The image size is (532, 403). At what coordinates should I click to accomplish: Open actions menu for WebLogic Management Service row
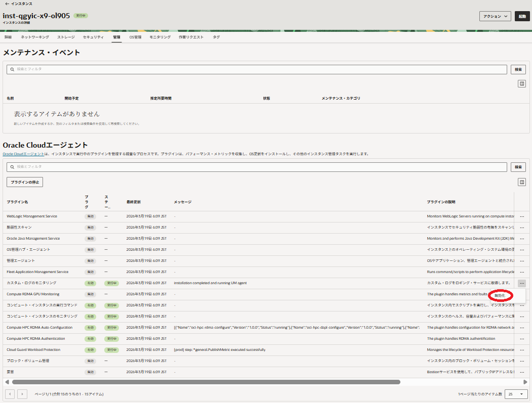[521, 216]
